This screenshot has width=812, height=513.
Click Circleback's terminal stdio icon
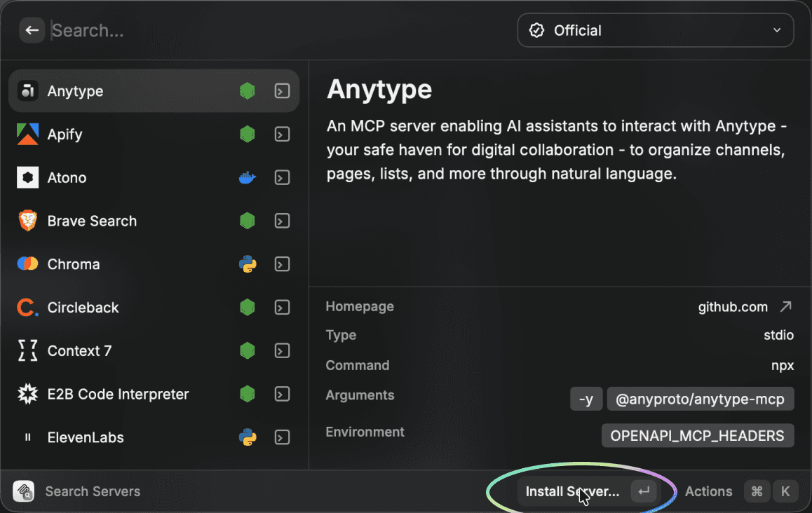[x=282, y=308]
